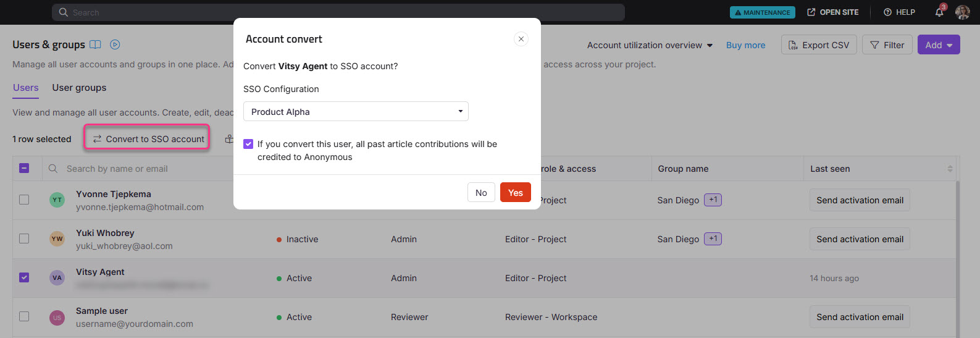
Task: Check the Yuki Whobrey row checkbox
Action: click(24, 239)
